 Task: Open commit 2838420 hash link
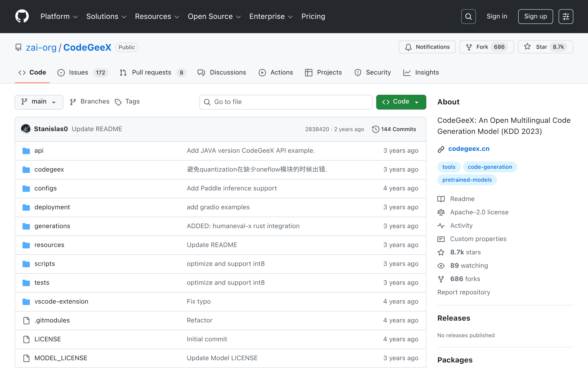click(317, 129)
